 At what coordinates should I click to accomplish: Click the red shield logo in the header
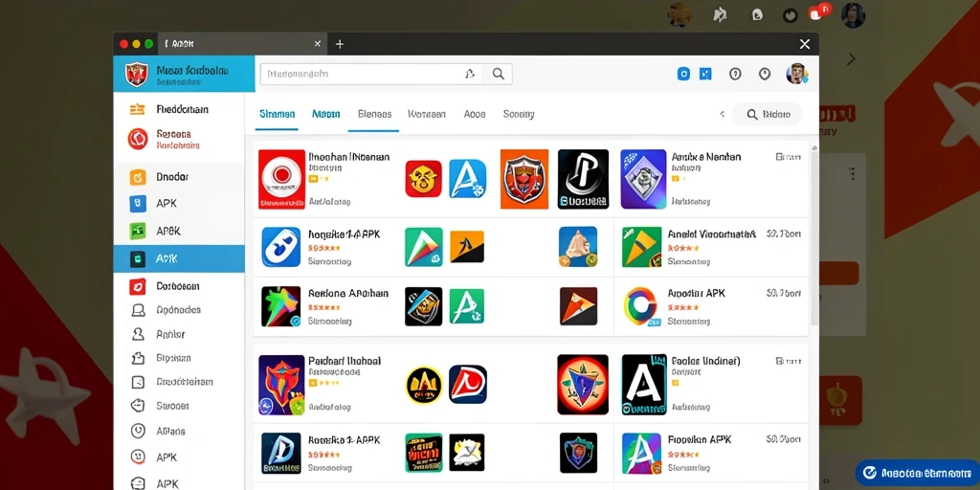point(136,75)
